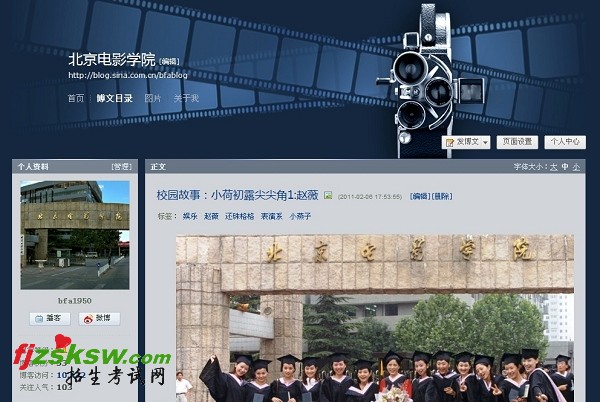Switch to the 博文目录 tab

(114, 98)
